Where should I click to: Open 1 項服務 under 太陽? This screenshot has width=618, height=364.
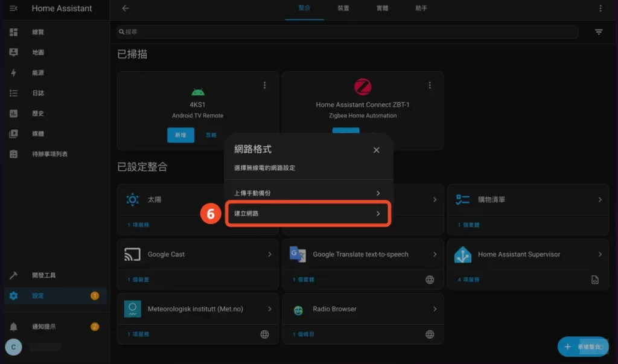coord(138,225)
